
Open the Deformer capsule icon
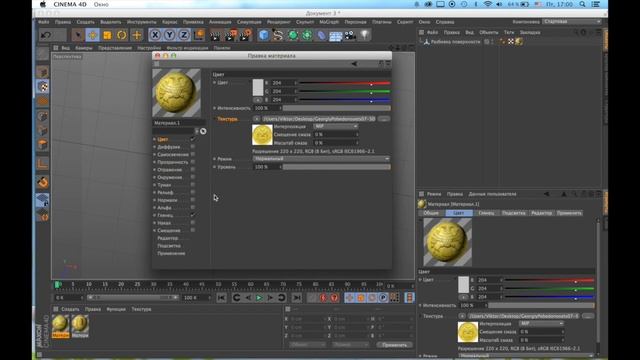[321, 35]
